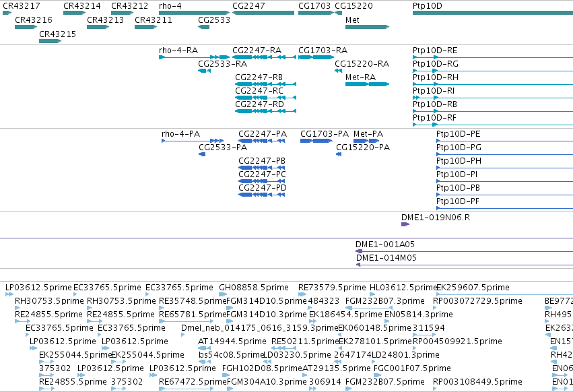Select the Ptp10D-PE protein label

pos(459,134)
